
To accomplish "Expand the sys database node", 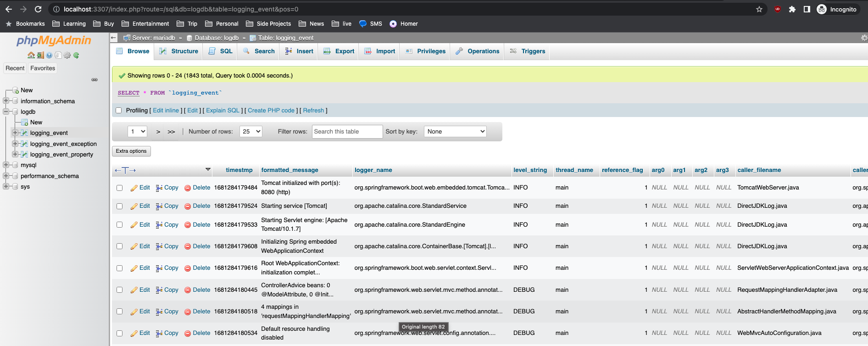I will (x=6, y=186).
